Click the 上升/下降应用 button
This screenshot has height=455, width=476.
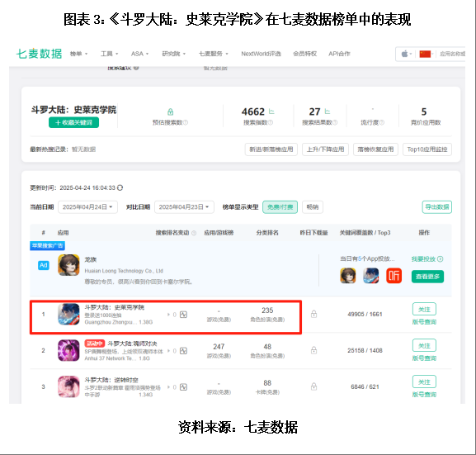click(x=325, y=149)
